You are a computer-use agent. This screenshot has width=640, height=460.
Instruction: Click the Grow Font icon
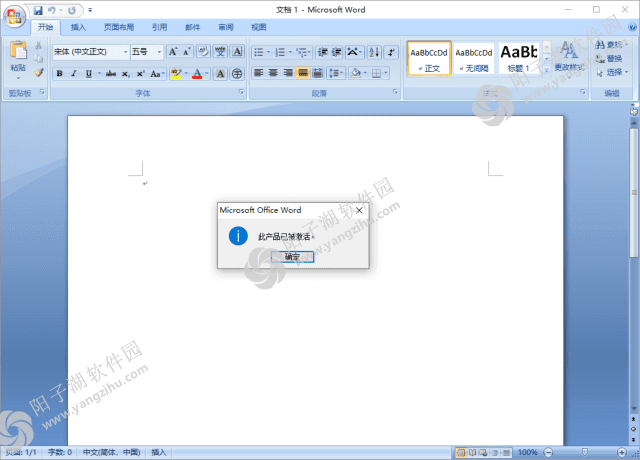[173, 52]
